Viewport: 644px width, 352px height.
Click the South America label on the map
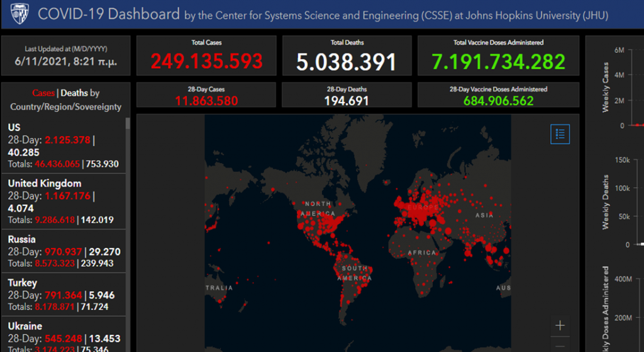355,273
